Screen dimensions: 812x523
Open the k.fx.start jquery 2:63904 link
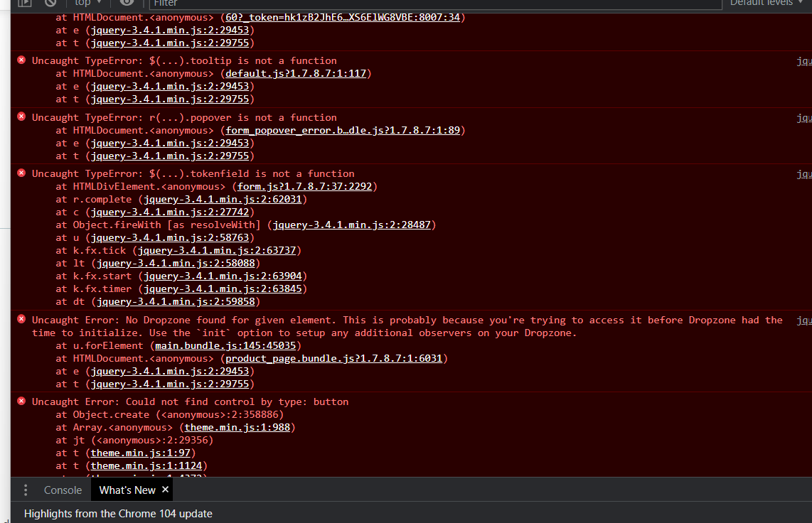point(223,276)
